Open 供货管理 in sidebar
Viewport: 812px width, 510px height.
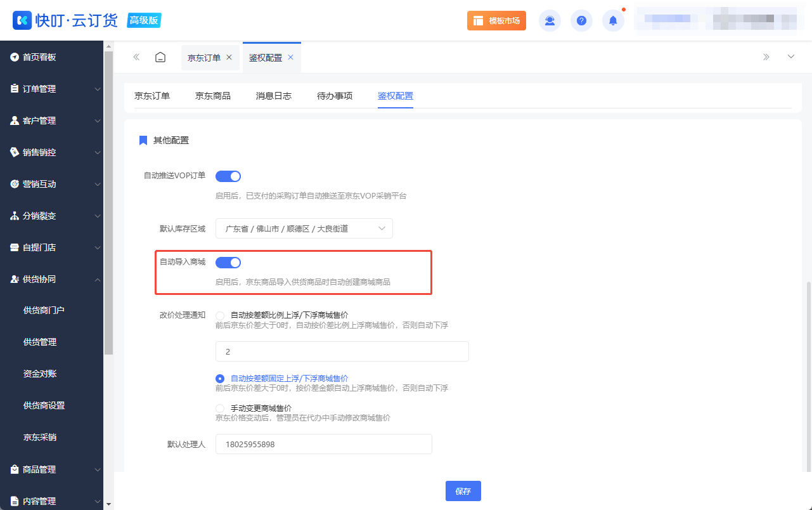[x=40, y=342]
